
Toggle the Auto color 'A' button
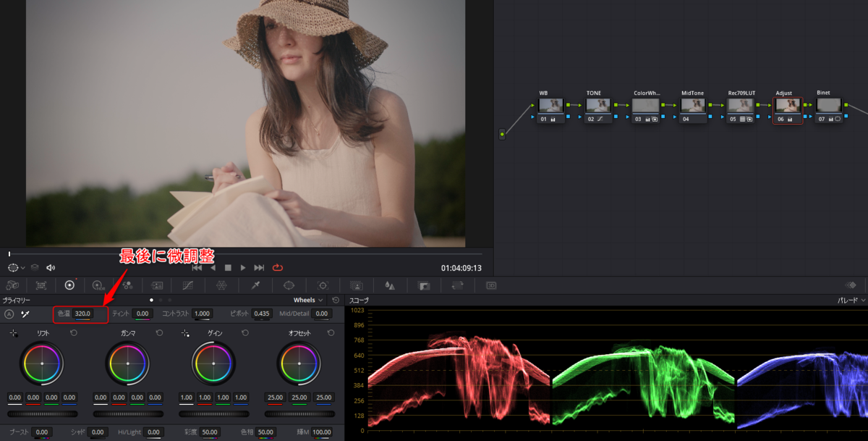(9, 314)
